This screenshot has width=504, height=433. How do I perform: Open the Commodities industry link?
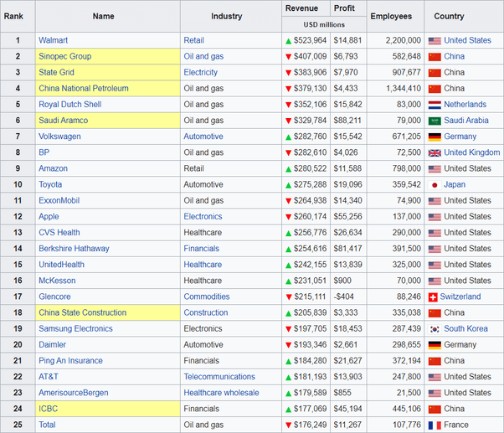[207, 296]
